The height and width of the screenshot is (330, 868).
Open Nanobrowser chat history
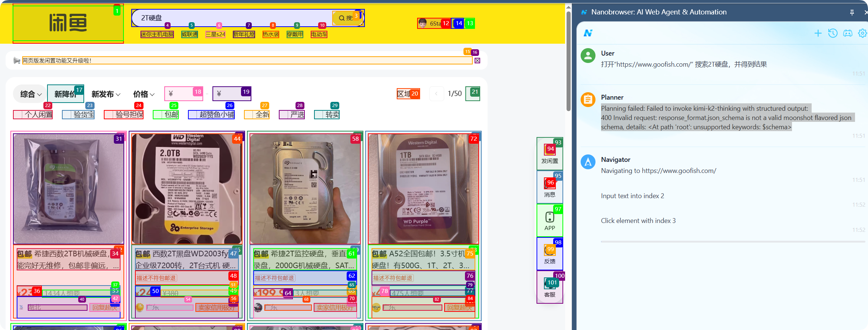tap(833, 33)
